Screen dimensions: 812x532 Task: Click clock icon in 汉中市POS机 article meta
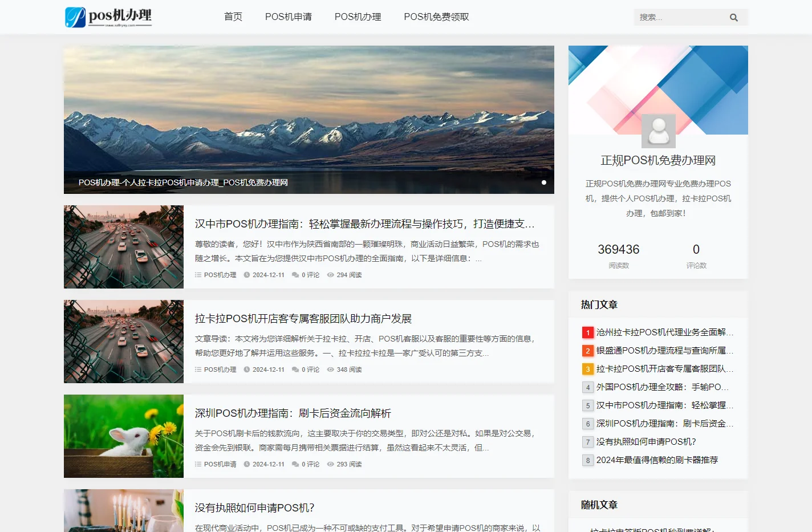point(247,275)
